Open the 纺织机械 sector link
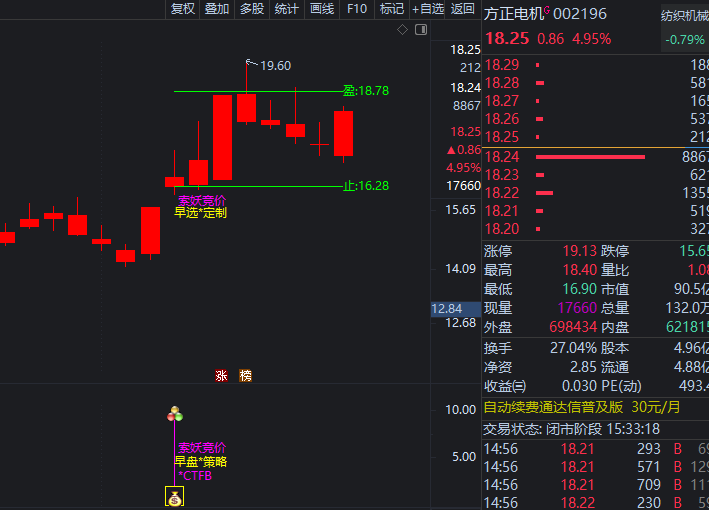 point(684,15)
